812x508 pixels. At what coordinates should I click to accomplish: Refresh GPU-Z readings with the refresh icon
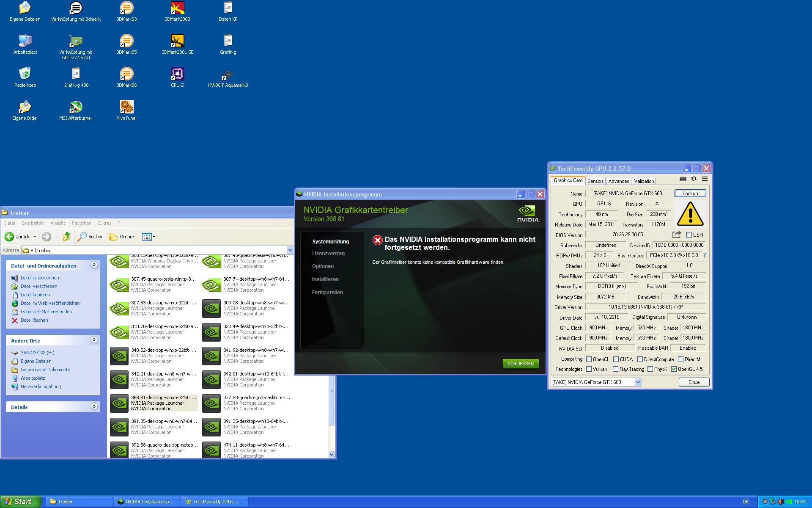694,179
